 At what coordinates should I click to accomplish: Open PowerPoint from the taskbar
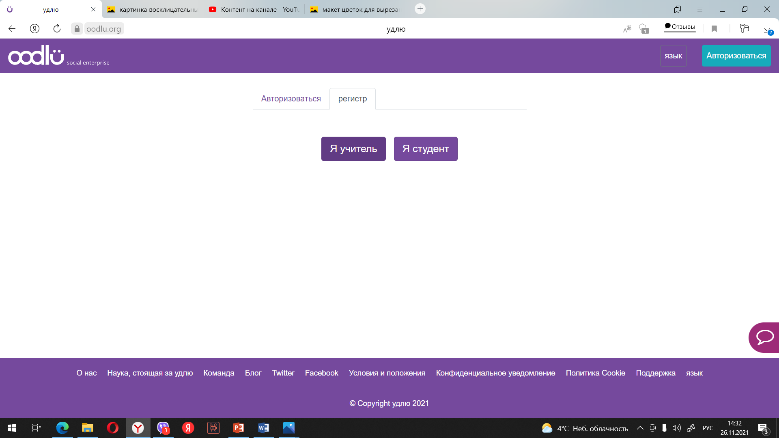[238, 427]
